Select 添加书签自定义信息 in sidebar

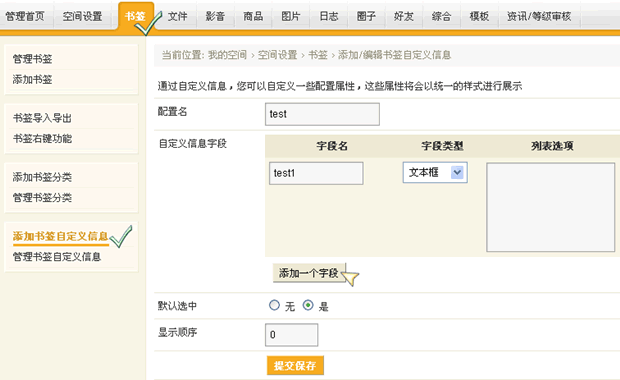click(60, 236)
